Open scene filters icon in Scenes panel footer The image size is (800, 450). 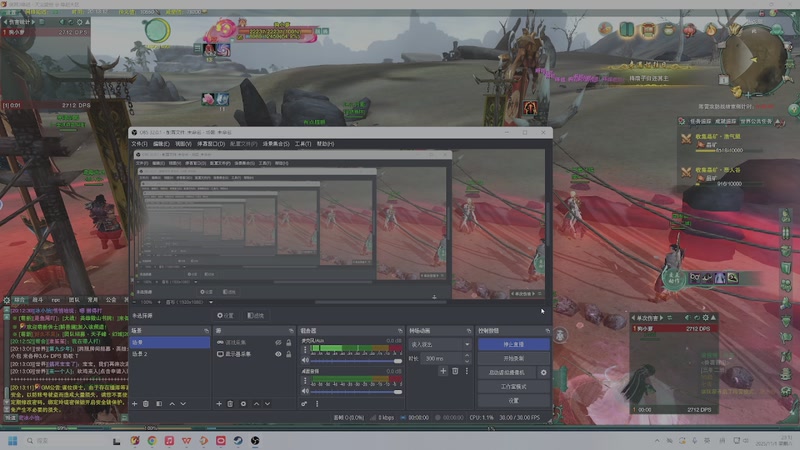pyautogui.click(x=159, y=404)
